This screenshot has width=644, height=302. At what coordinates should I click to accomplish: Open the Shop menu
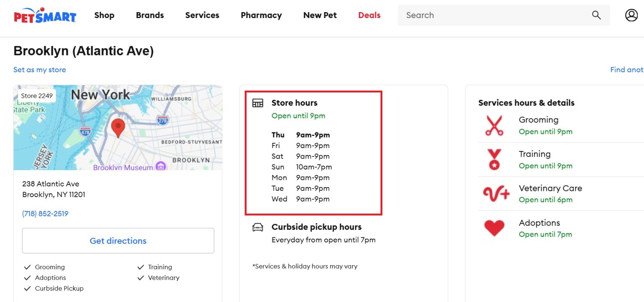tap(104, 15)
